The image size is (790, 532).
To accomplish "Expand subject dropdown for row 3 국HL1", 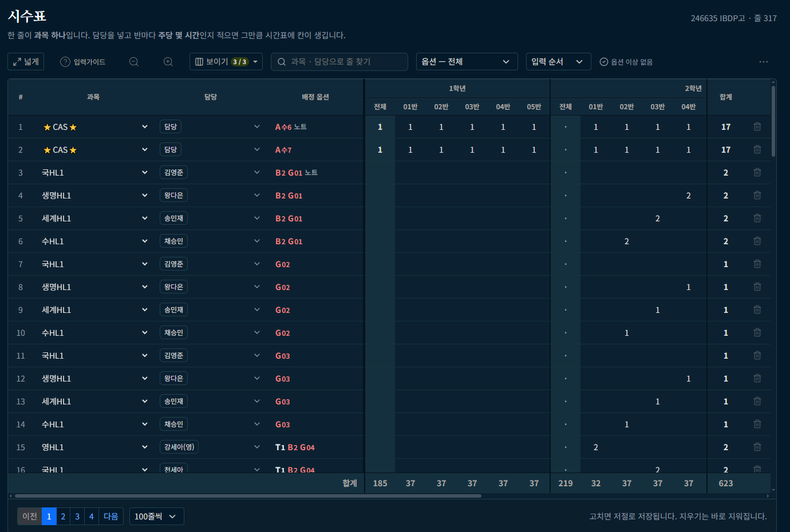I will tap(145, 173).
